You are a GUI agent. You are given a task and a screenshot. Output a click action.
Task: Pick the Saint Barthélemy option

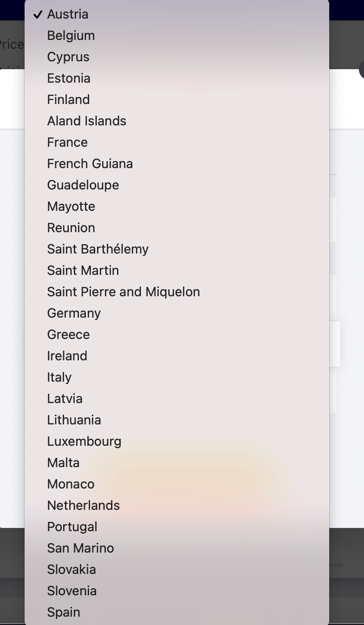[x=98, y=249]
